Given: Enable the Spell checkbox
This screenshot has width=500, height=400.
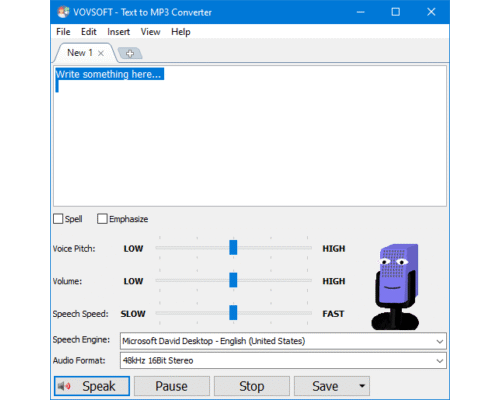Looking at the screenshot, I should click(x=58, y=219).
